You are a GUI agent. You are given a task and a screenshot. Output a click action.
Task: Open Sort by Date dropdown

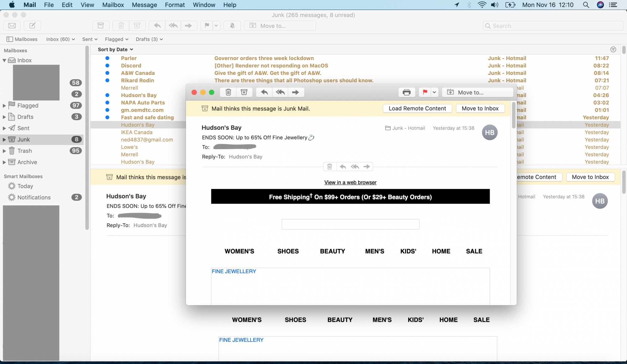[115, 49]
